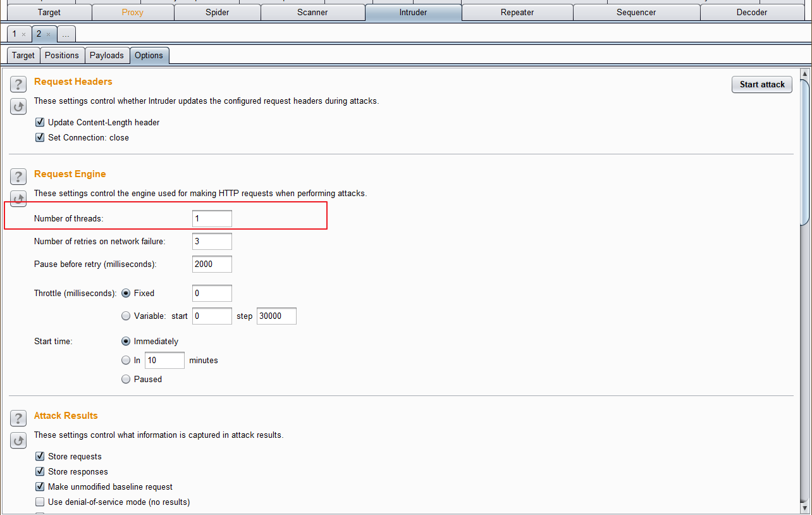This screenshot has height=515, width=812.
Task: Close Intruder attack tab 2
Action: click(49, 34)
